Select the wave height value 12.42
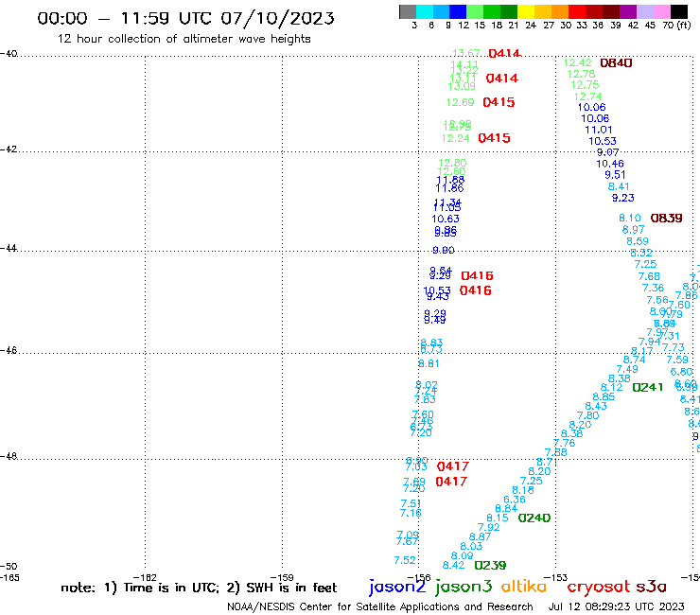 (x=577, y=63)
